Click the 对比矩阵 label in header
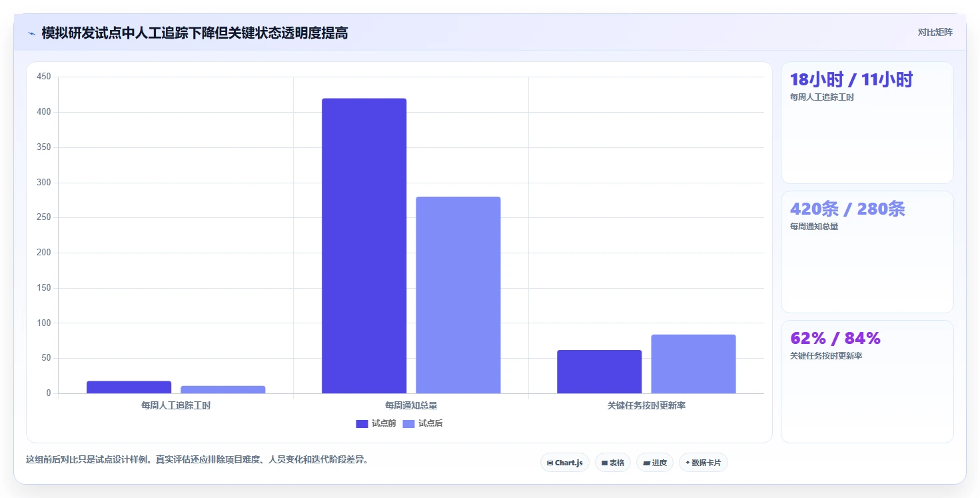The height and width of the screenshot is (498, 980). 935,33
